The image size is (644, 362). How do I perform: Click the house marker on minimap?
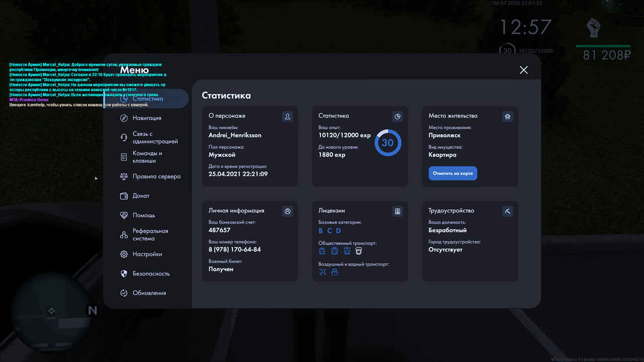(x=51, y=312)
